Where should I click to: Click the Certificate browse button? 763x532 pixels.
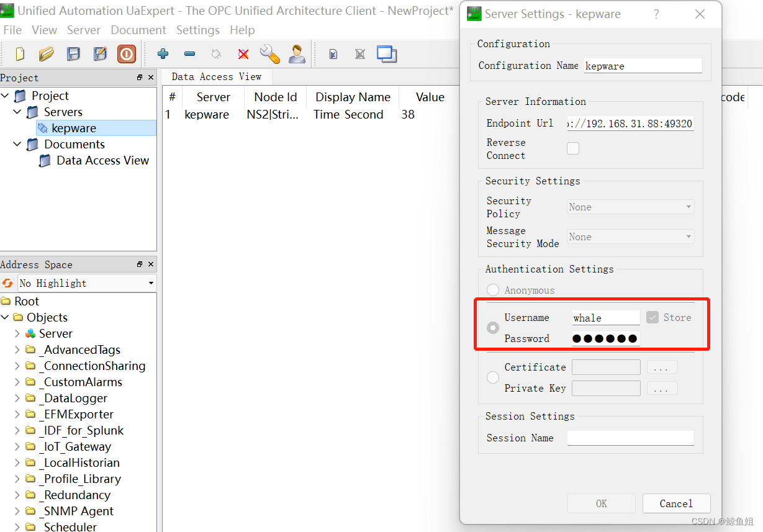click(662, 367)
